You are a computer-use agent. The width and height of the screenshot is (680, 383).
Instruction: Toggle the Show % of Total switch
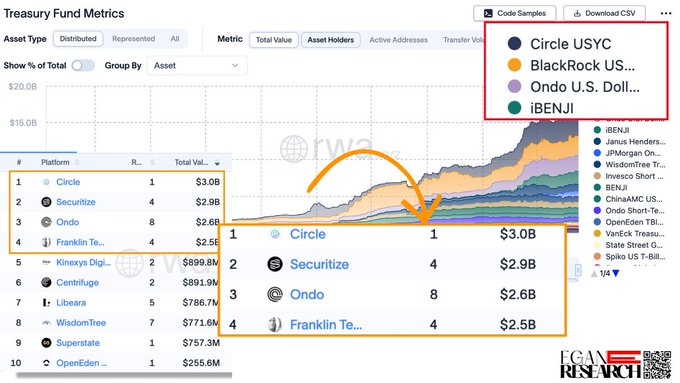pyautogui.click(x=83, y=65)
